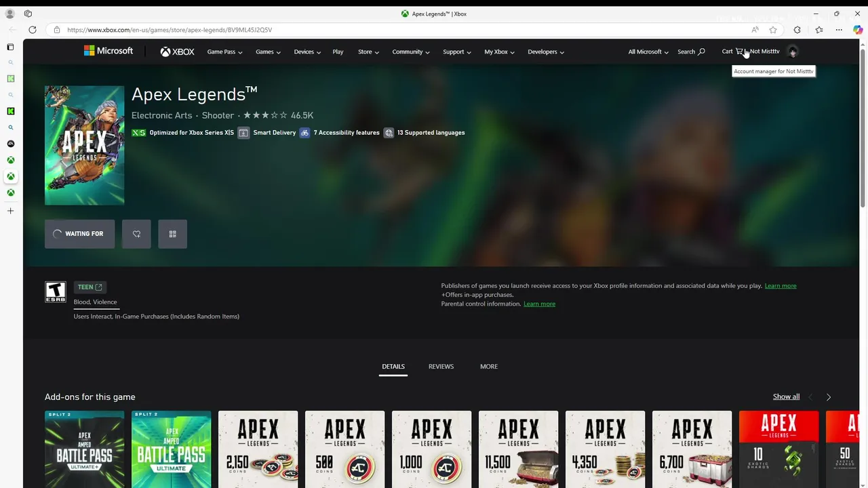This screenshot has width=868, height=488.
Task: Expand the Community dropdown
Action: pos(411,52)
